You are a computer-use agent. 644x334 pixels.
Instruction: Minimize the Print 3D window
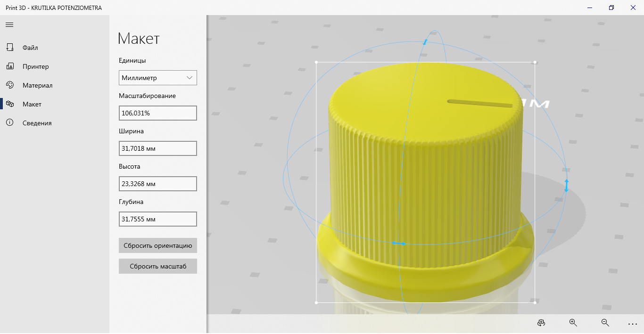click(x=590, y=8)
